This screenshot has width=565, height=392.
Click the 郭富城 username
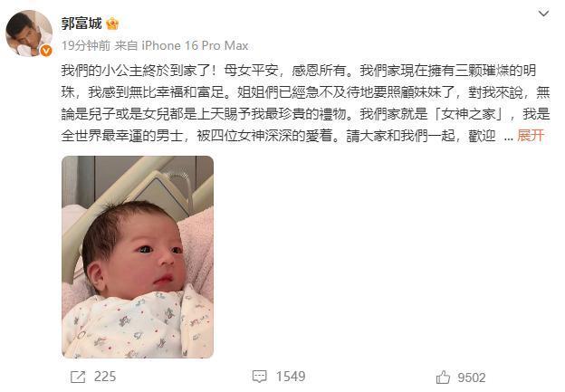pos(81,24)
